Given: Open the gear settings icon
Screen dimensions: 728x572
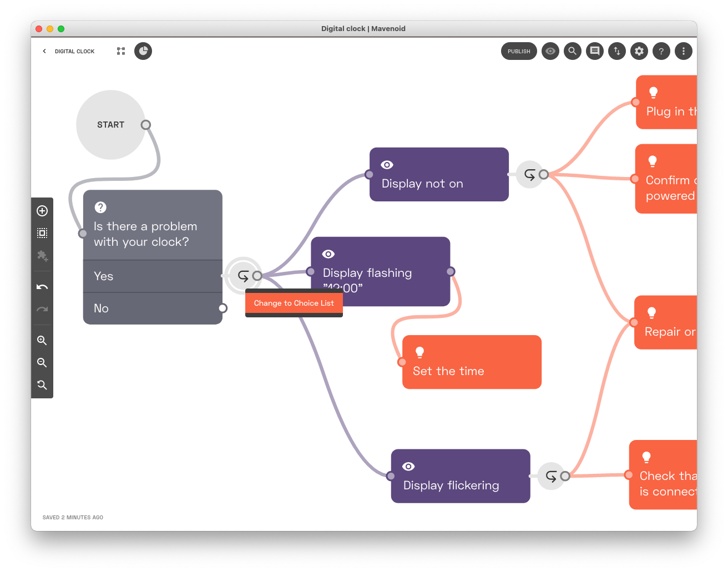Looking at the screenshot, I should (639, 51).
